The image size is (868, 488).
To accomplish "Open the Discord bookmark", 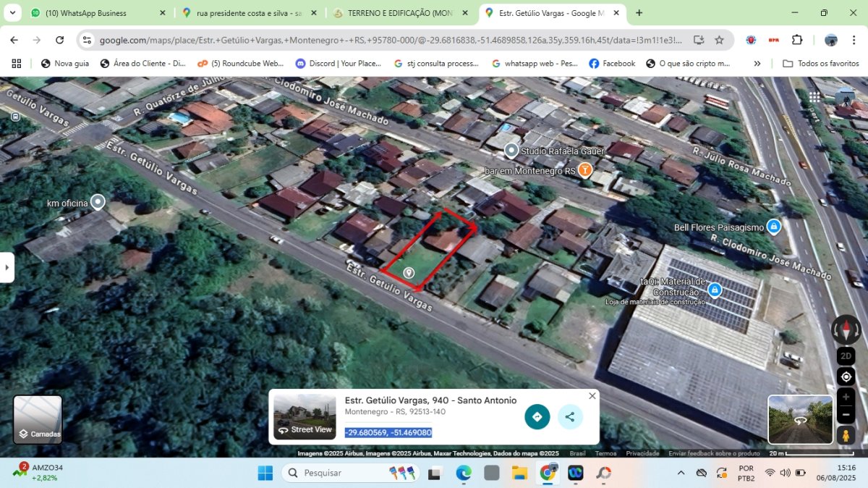I will (x=339, y=64).
